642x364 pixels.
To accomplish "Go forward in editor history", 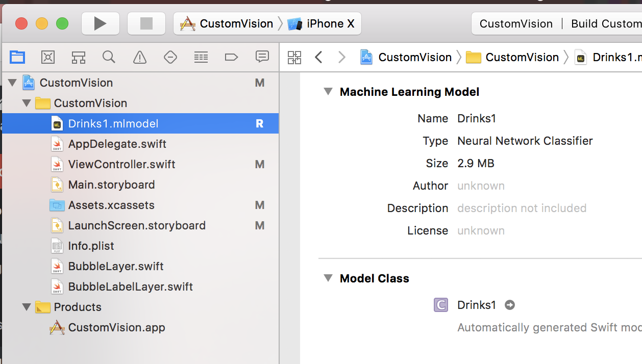I will [341, 57].
